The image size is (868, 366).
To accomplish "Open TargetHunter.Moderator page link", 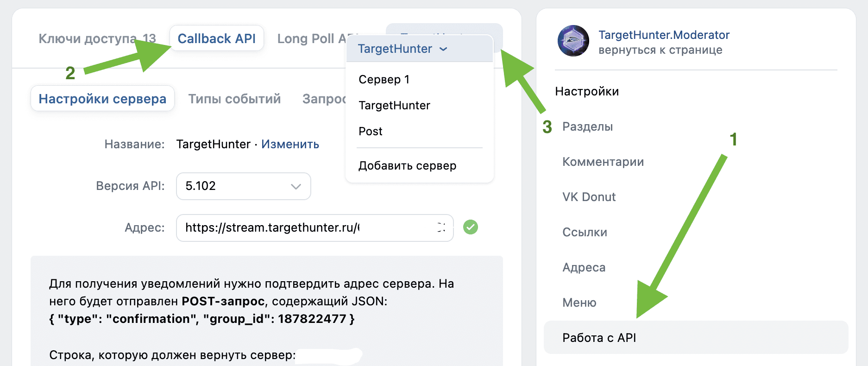I will tap(664, 35).
